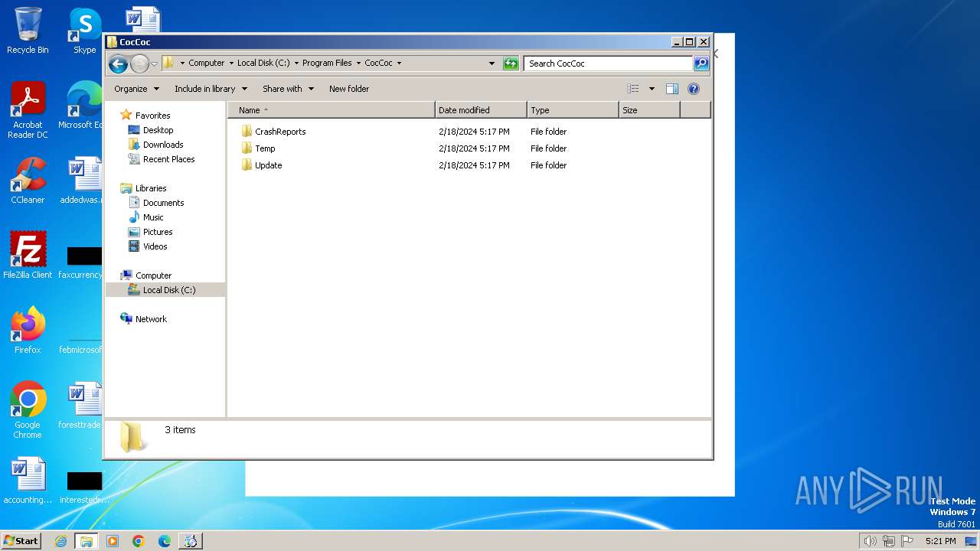
Task: Launch Google Chrome desktop shortcut
Action: tap(28, 409)
